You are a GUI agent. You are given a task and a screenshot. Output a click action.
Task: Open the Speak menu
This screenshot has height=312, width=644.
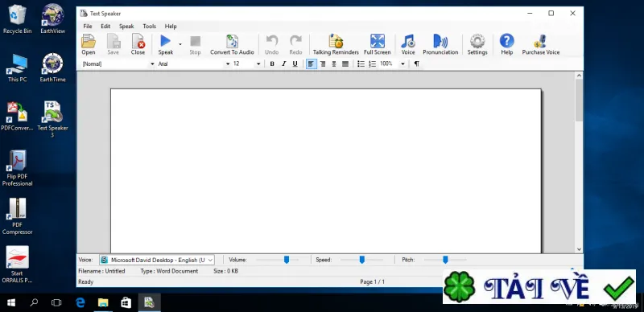pos(126,27)
